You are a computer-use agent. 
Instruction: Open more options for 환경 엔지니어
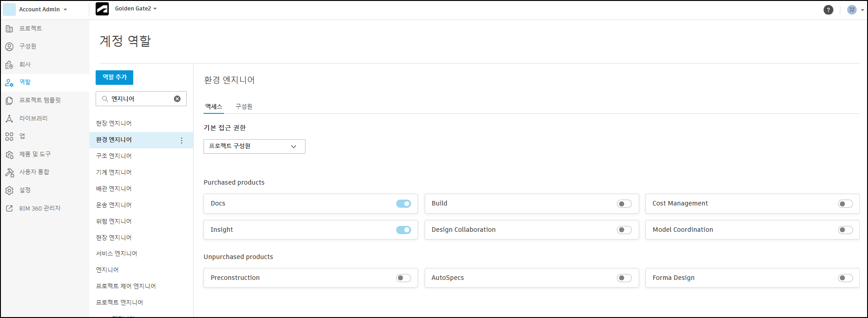(x=182, y=141)
